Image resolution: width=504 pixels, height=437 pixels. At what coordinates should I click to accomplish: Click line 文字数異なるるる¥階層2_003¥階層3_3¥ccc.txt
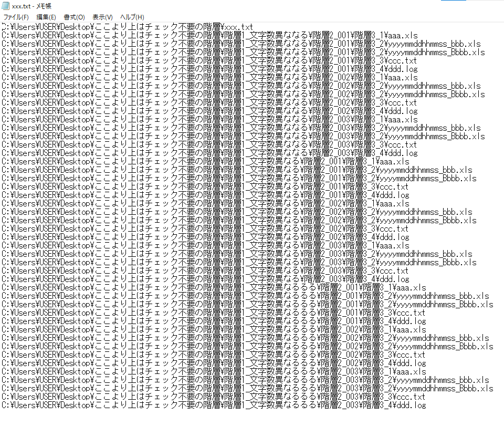(x=214, y=397)
